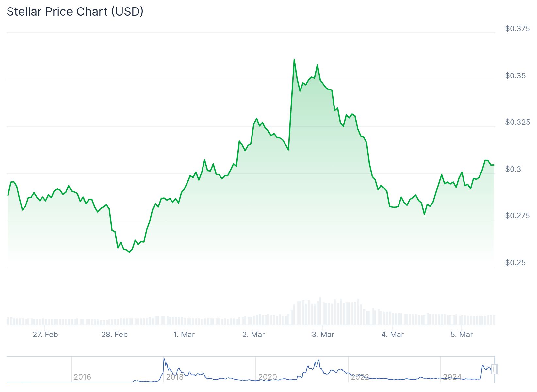Click the 28. Feb date label
This screenshot has height=392, width=537.
click(x=114, y=335)
